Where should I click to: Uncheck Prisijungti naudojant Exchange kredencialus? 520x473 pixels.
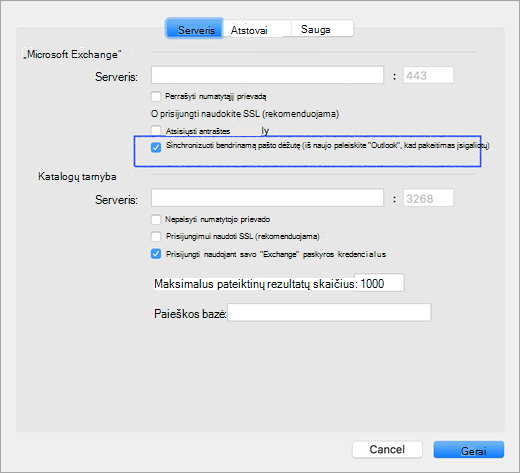point(156,254)
